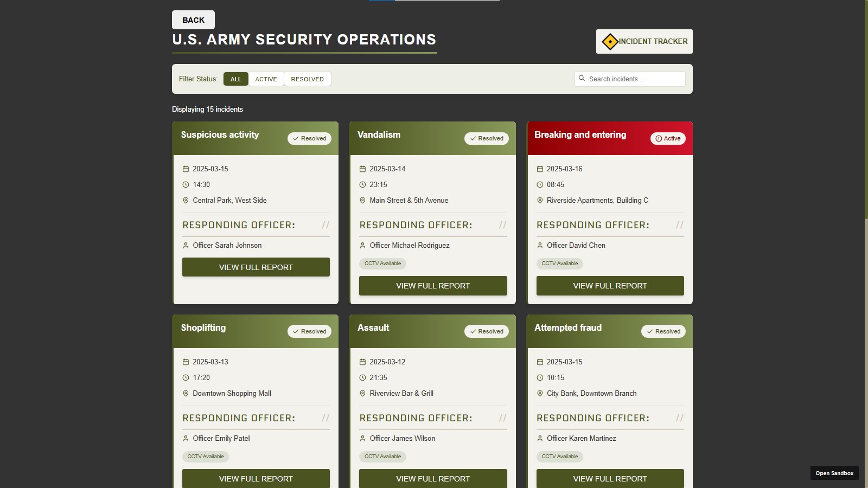Click location pin beside Central Park, West Side
The image size is (868, 488).
click(186, 201)
